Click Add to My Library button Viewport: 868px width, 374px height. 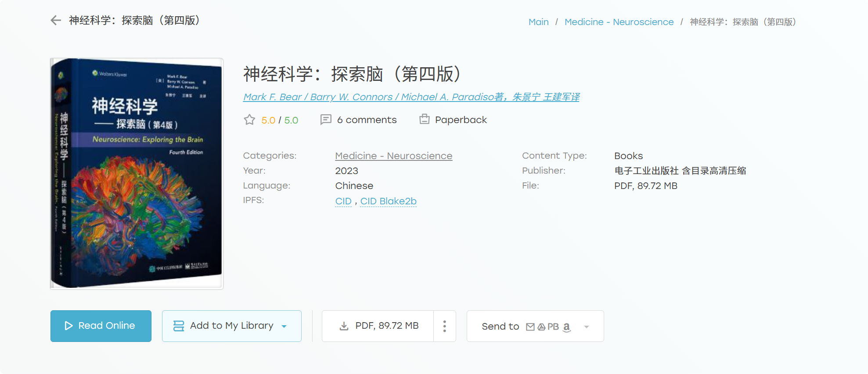pos(232,326)
